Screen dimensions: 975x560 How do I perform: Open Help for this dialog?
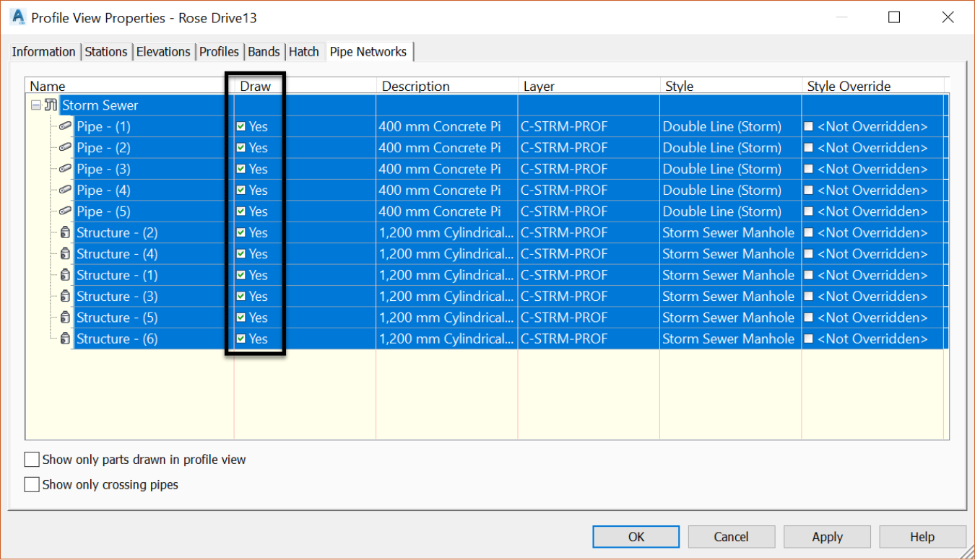tap(922, 537)
